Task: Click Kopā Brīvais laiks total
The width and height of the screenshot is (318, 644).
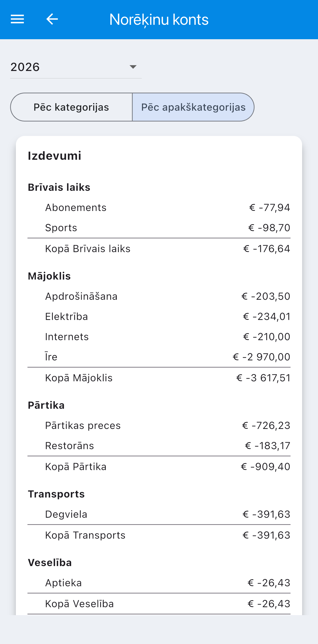Action: pyautogui.click(x=159, y=249)
